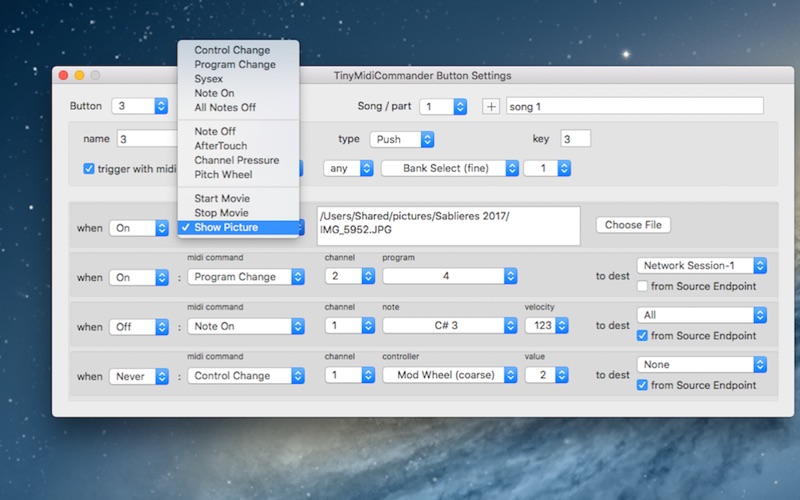Open the Song / part dropdown

click(x=443, y=106)
